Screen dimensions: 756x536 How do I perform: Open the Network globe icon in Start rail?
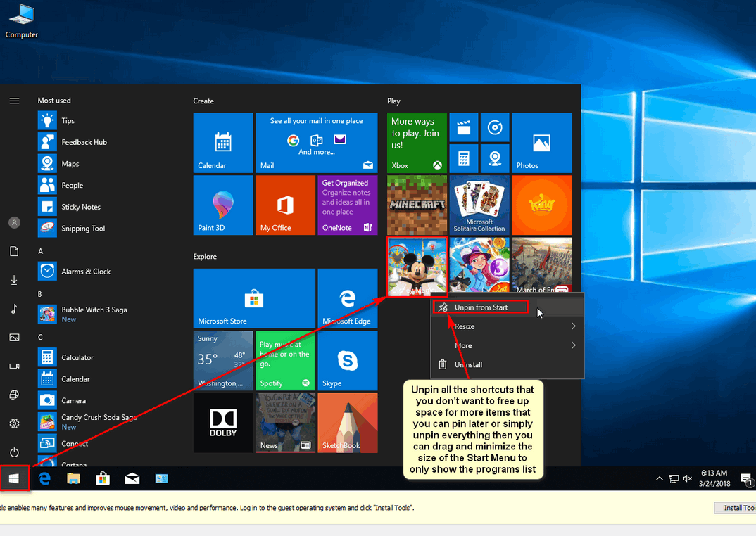pos(15,395)
